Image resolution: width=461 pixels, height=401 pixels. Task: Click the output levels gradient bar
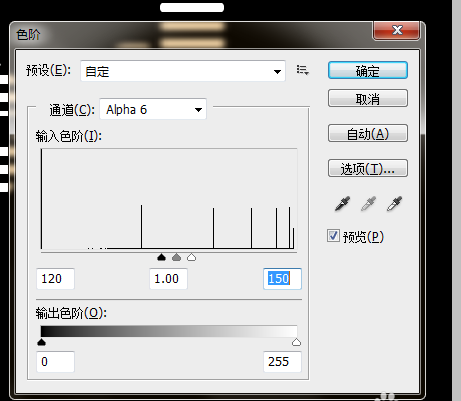pyautogui.click(x=169, y=331)
